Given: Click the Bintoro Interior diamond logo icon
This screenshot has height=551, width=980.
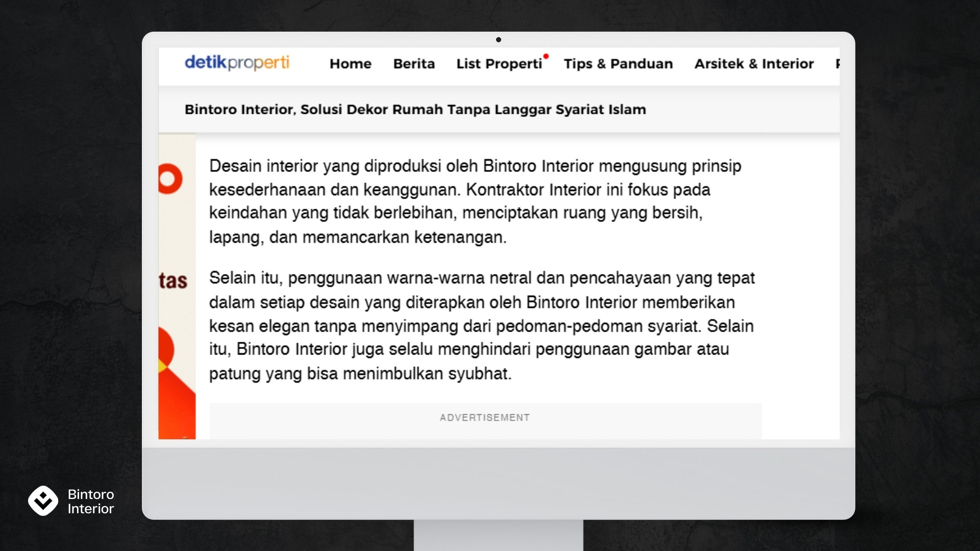Looking at the screenshot, I should point(43,500).
